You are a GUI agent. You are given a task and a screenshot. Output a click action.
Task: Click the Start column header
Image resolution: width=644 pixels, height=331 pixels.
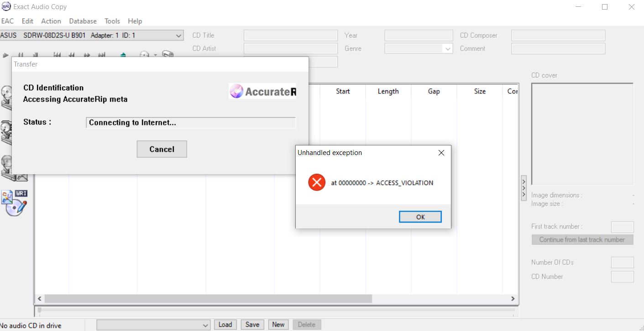point(343,91)
